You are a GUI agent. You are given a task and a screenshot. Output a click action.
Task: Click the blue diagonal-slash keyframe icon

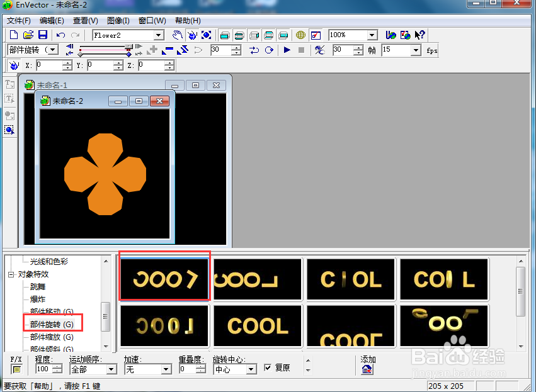click(x=183, y=50)
